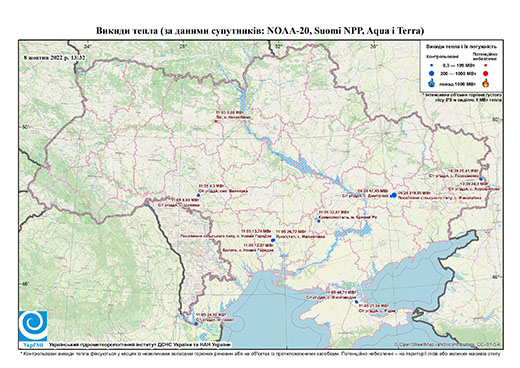This screenshot has width=520, height=368.
Task: Click latitude label 46° on left edge
Action: coord(25,283)
